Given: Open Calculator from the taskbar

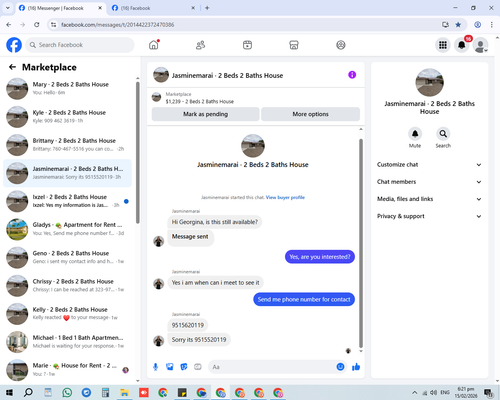Looking at the screenshot, I should 105,393.
